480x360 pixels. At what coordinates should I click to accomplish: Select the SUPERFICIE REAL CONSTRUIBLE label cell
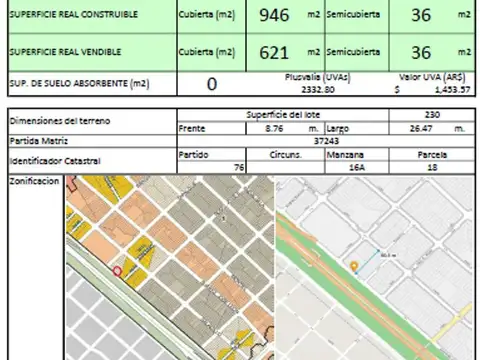click(92, 15)
